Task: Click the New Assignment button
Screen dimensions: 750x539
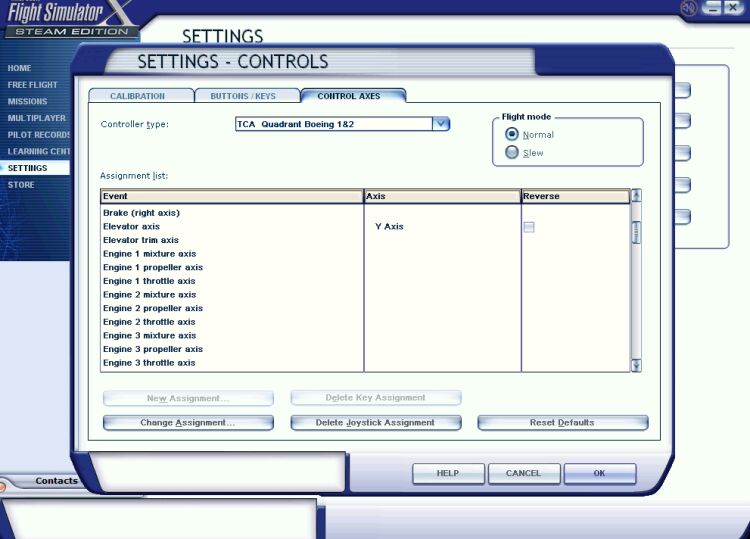Action: pyautogui.click(x=188, y=398)
